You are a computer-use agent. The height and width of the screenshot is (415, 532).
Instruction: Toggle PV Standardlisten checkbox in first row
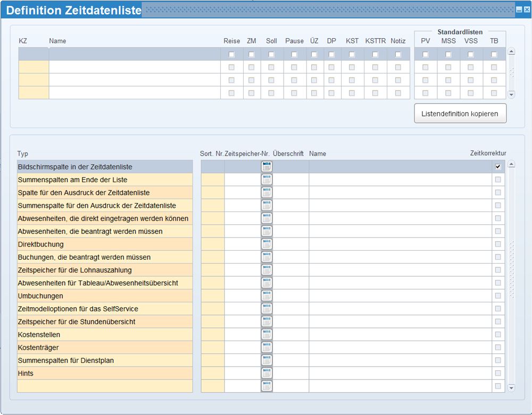coord(426,54)
